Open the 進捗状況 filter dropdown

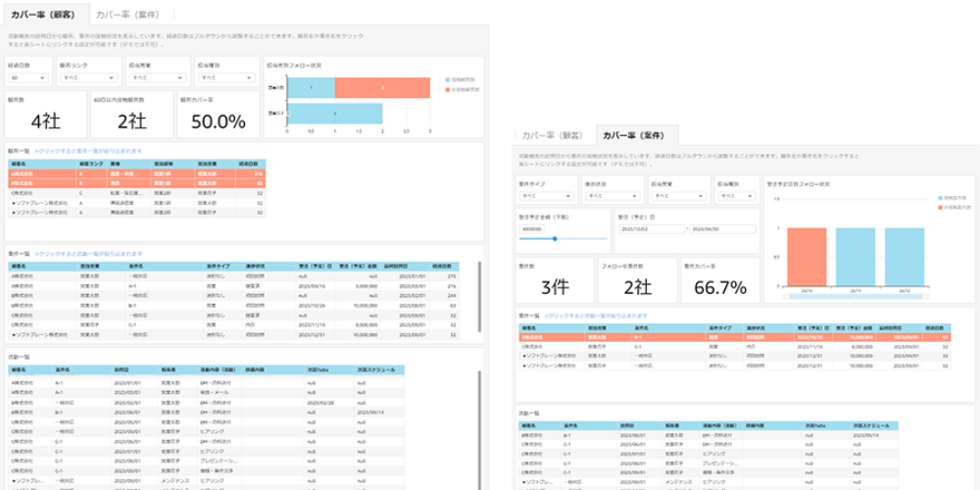coord(612,196)
